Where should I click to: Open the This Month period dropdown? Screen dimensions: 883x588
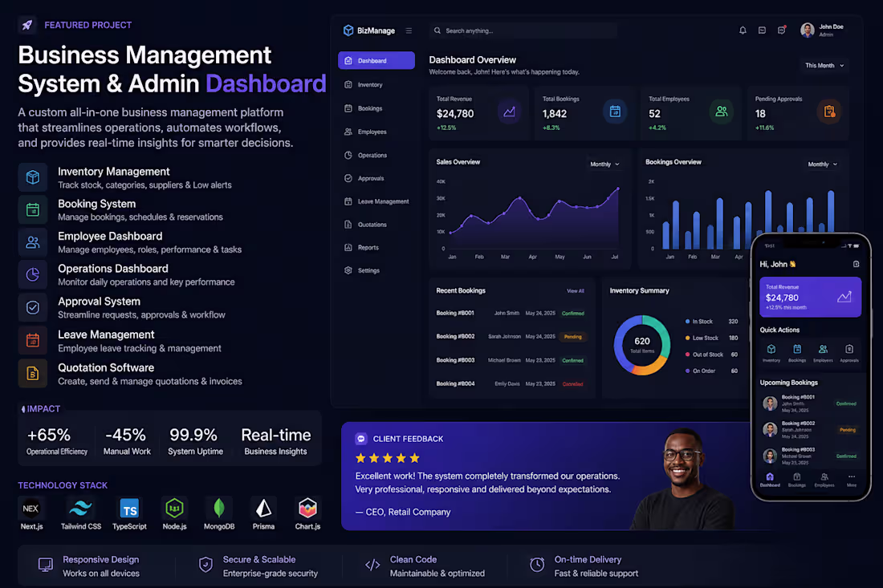click(824, 65)
